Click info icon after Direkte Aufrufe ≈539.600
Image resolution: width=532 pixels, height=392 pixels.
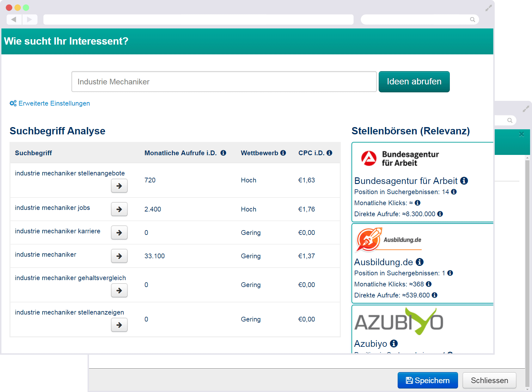(435, 295)
